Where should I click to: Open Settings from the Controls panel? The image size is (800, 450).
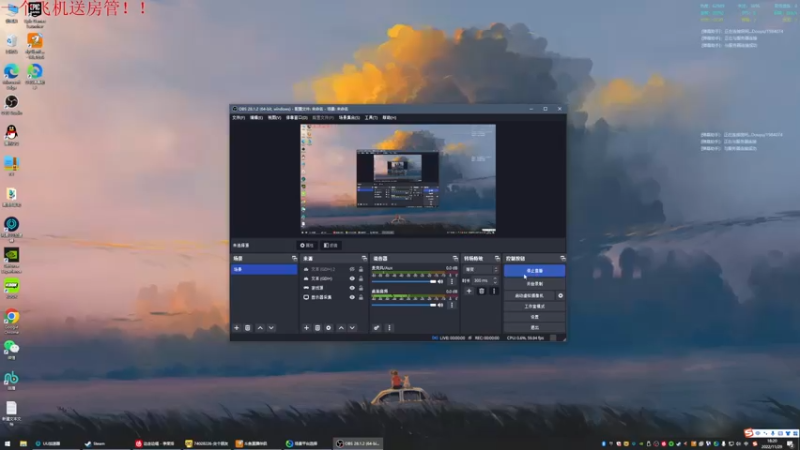click(534, 317)
